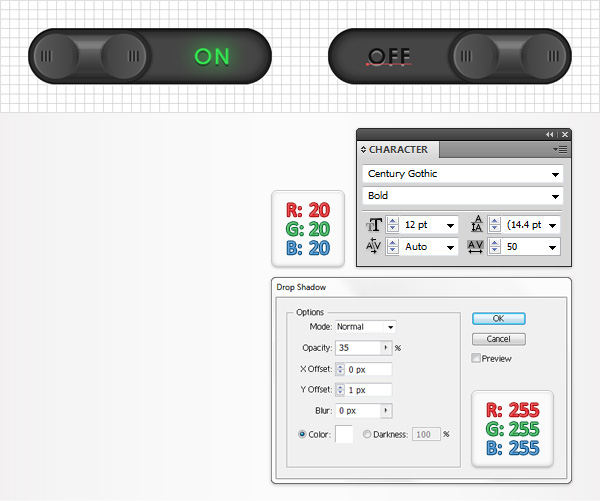Screen dimensions: 600x501
Task: Select the CHARACTER panel tab
Action: coord(398,150)
